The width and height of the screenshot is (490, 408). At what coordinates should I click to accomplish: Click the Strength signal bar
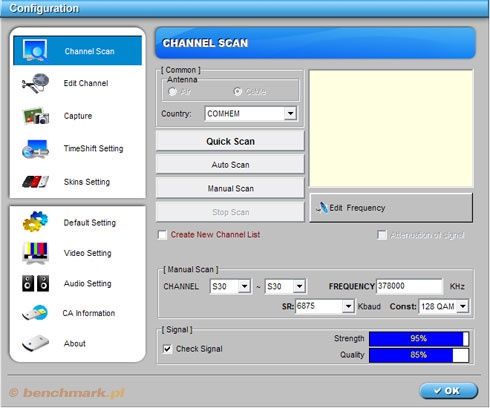[x=419, y=339]
